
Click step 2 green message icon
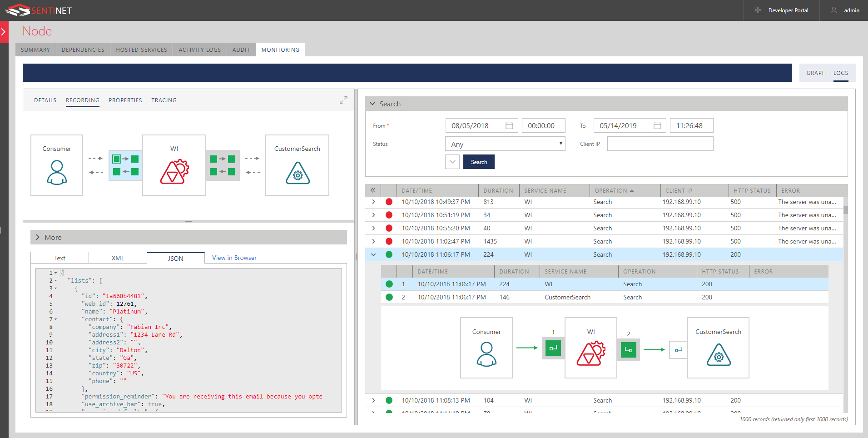click(628, 350)
